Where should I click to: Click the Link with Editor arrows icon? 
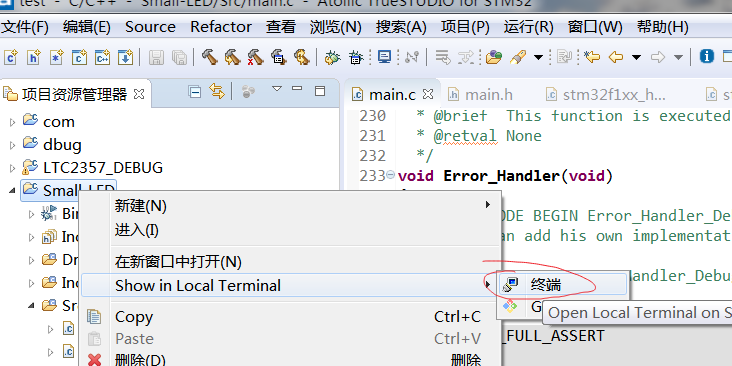coord(217,91)
